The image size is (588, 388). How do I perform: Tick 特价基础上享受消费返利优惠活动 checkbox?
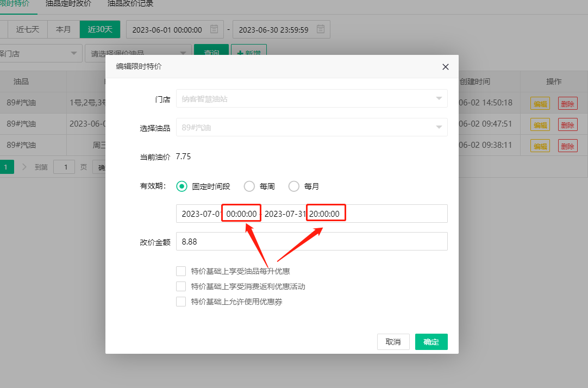pyautogui.click(x=181, y=286)
